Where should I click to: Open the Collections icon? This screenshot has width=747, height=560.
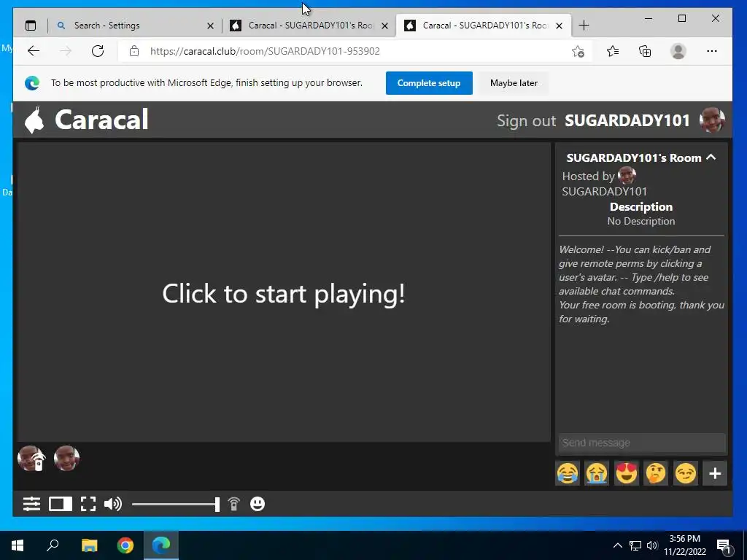coord(645,51)
